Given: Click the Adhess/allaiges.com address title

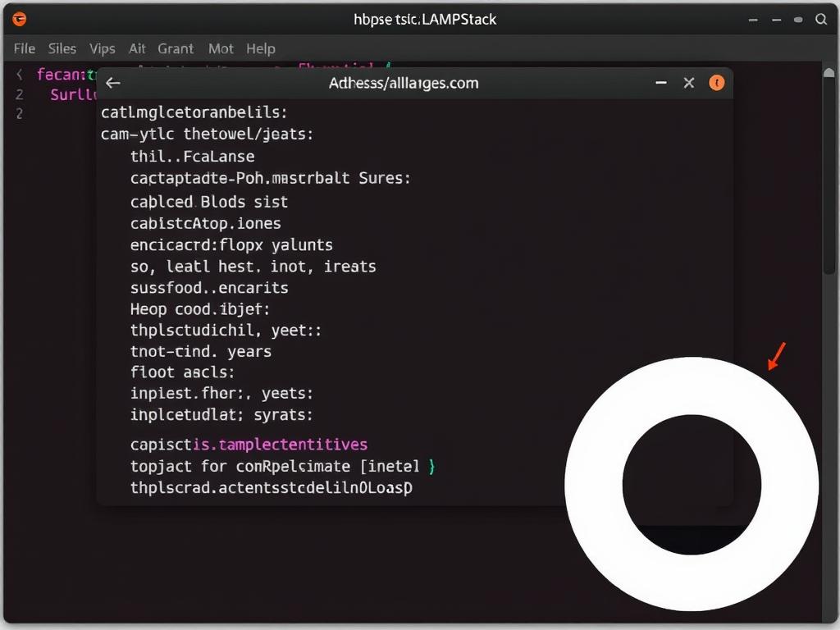Looking at the screenshot, I should [403, 83].
